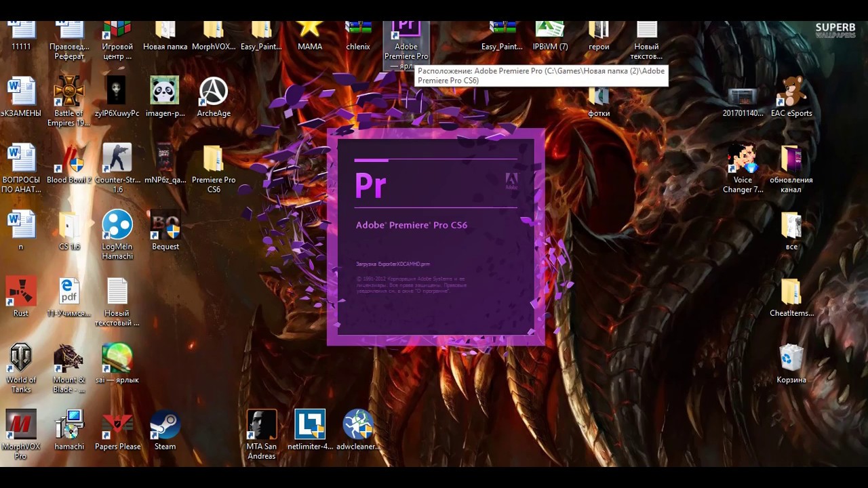This screenshot has width=868, height=488.
Task: Launch the ArcheAge shortcut
Action: pyautogui.click(x=214, y=97)
